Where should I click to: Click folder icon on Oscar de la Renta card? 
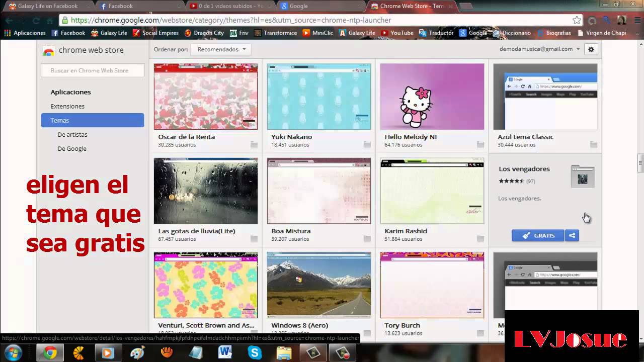(x=254, y=145)
